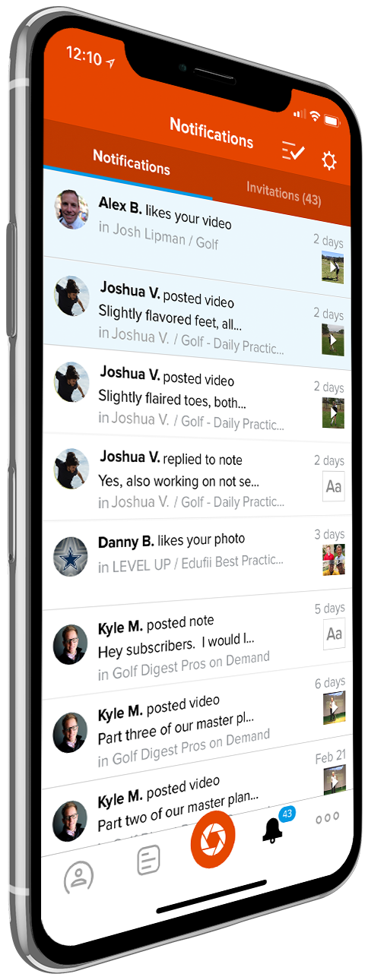Play the 'Slightly flaired toes' video thumbnail

tap(333, 413)
